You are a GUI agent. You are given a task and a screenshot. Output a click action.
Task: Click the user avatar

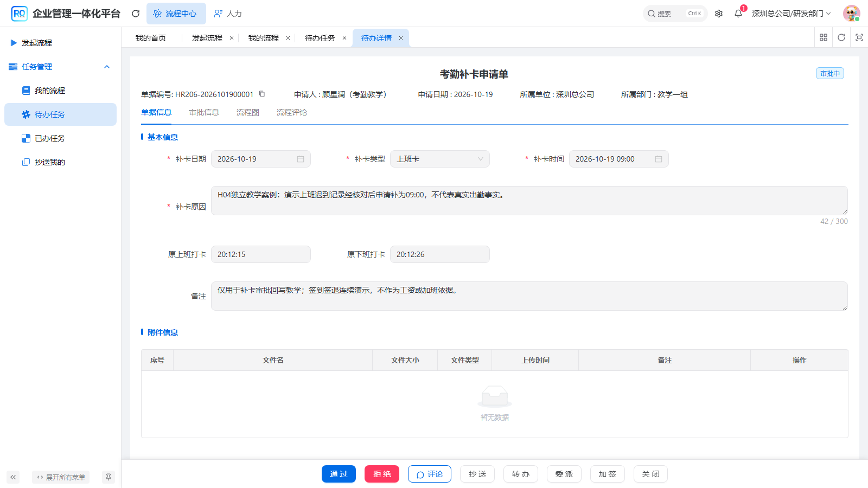point(851,14)
